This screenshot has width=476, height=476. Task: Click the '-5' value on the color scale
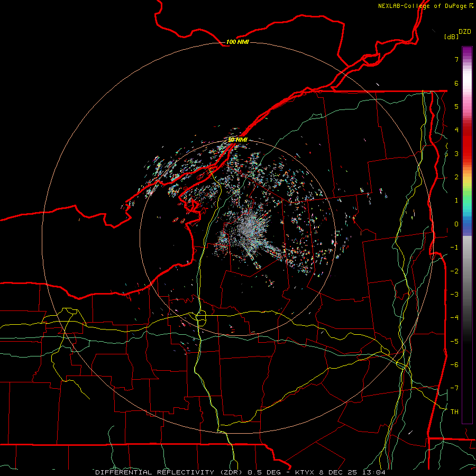tap(454, 342)
